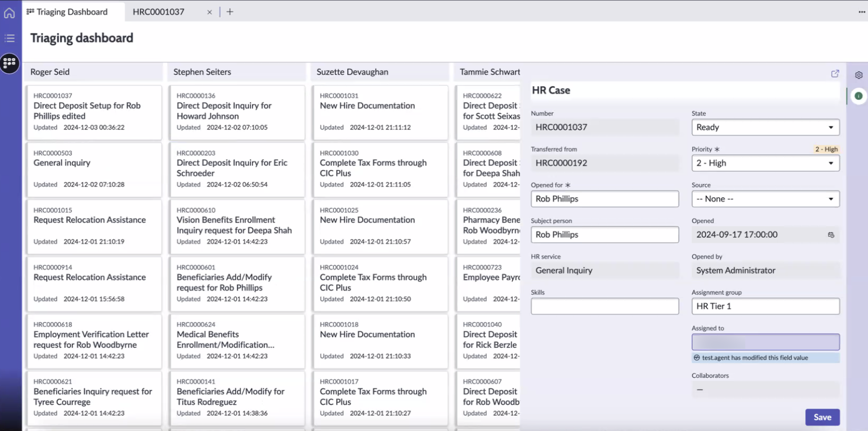
Task: Open card HRC0001030 Complete Tax Forms
Action: (380, 170)
